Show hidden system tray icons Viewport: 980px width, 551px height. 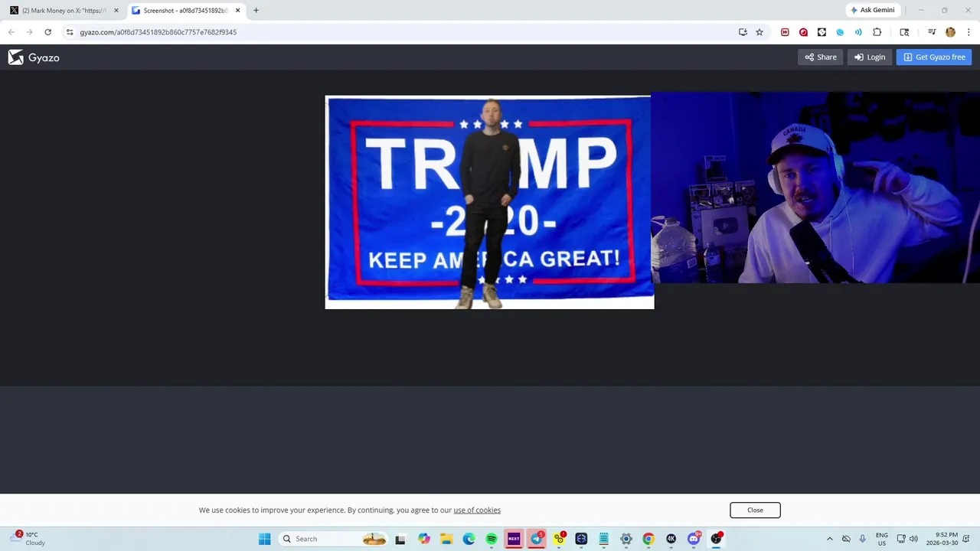[829, 539]
